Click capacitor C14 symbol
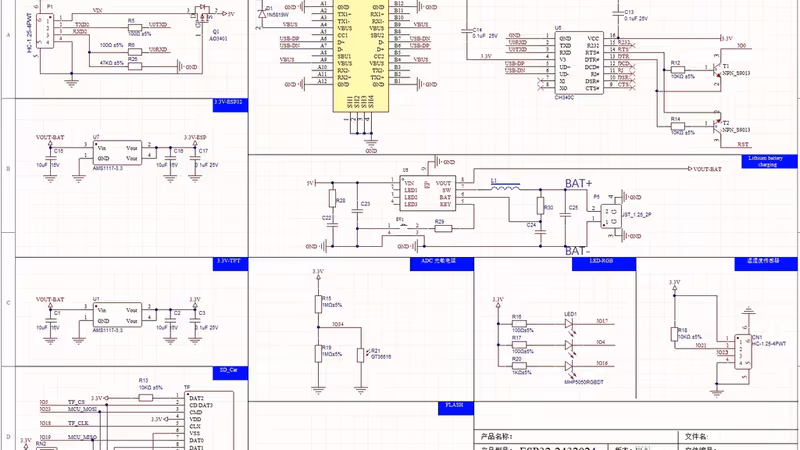Image resolution: width=800 pixels, height=450 pixels. pos(466,31)
